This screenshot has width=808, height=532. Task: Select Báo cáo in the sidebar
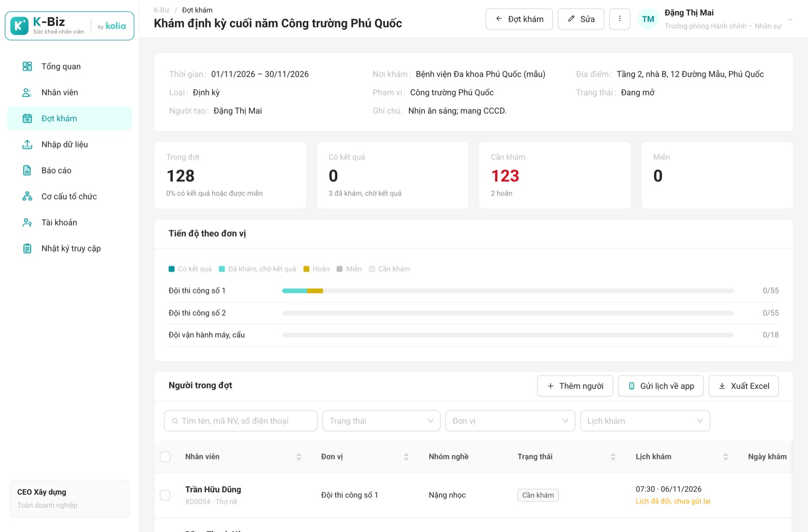click(x=70, y=170)
